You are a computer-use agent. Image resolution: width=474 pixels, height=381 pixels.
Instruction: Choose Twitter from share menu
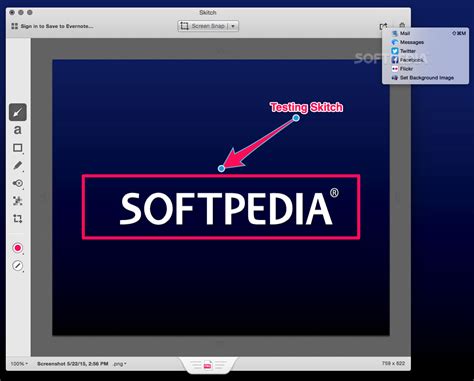click(425, 51)
